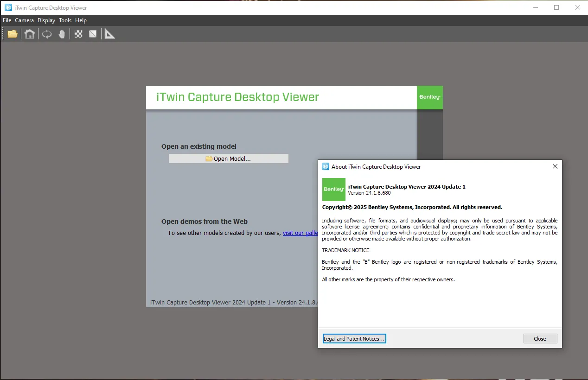This screenshot has height=380, width=588.
Task: Click the Open Model... button
Action: coord(229,158)
